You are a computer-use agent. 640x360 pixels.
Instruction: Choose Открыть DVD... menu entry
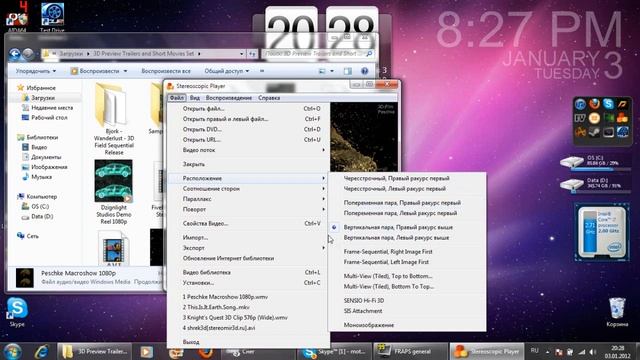pyautogui.click(x=248, y=129)
